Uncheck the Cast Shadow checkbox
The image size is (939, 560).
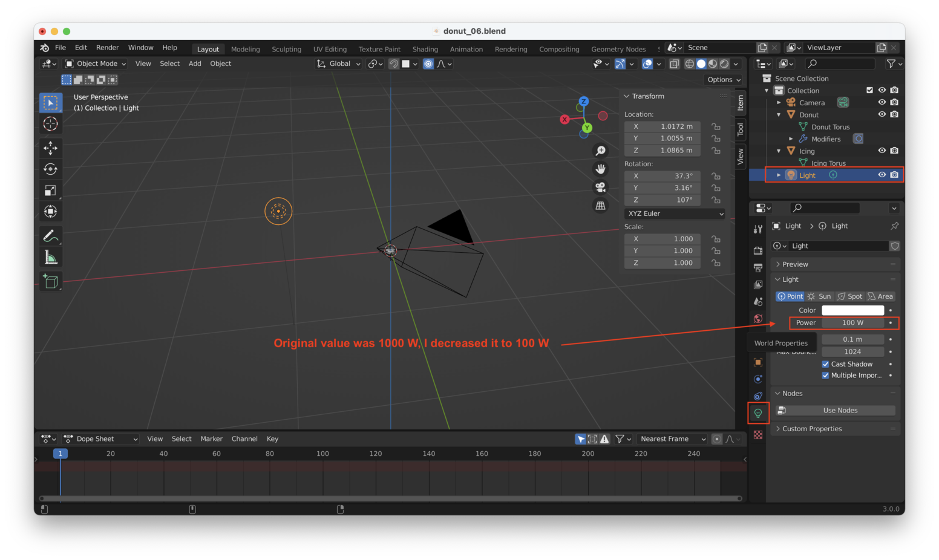tap(825, 364)
